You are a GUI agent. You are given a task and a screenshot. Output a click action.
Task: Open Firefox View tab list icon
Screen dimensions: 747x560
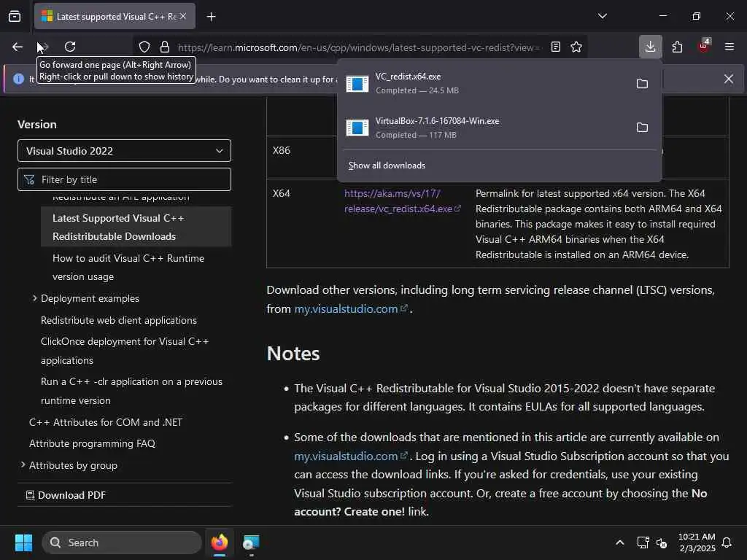(15, 16)
